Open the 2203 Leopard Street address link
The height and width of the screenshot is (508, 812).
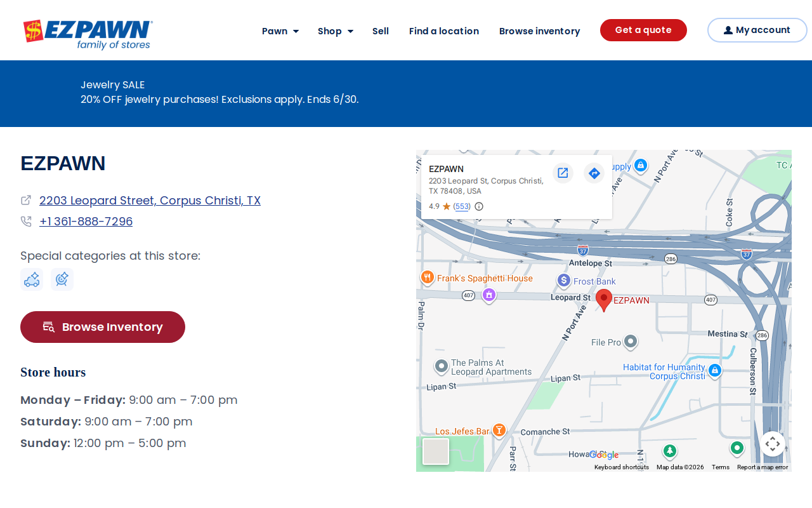150,200
